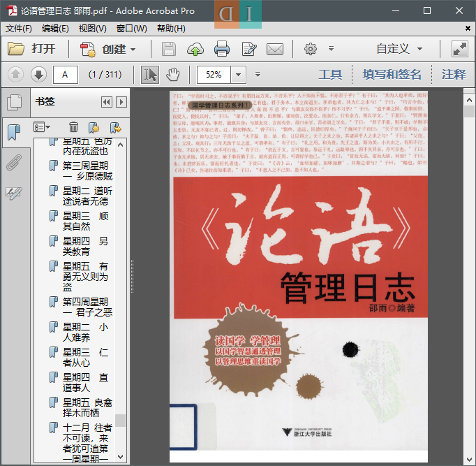476x466 pixels.
Task: Print the document using the printer icon
Action: 222,49
